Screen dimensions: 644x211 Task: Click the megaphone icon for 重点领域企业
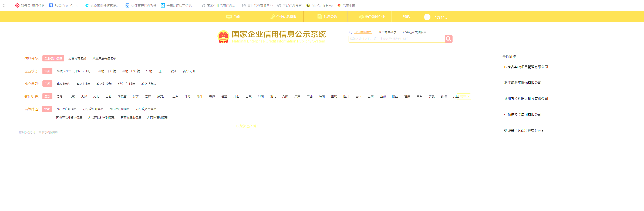coord(361,17)
